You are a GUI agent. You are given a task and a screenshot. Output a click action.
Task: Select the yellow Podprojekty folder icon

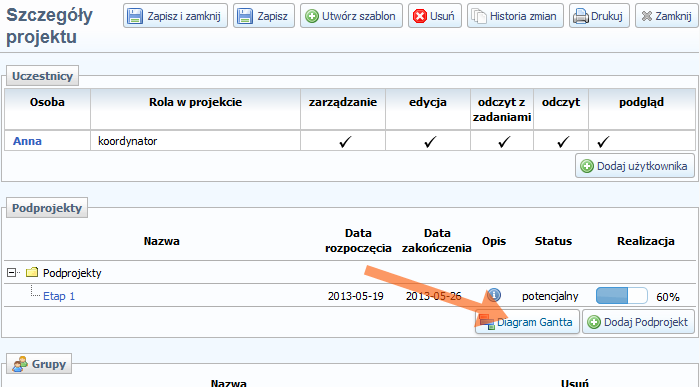pyautogui.click(x=32, y=272)
